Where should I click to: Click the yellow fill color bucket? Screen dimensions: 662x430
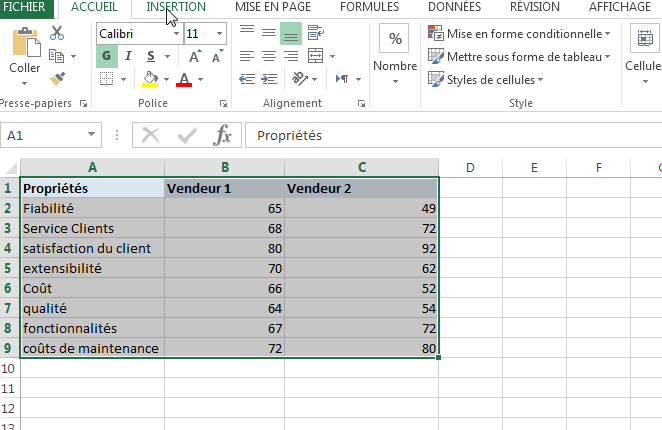click(x=150, y=79)
